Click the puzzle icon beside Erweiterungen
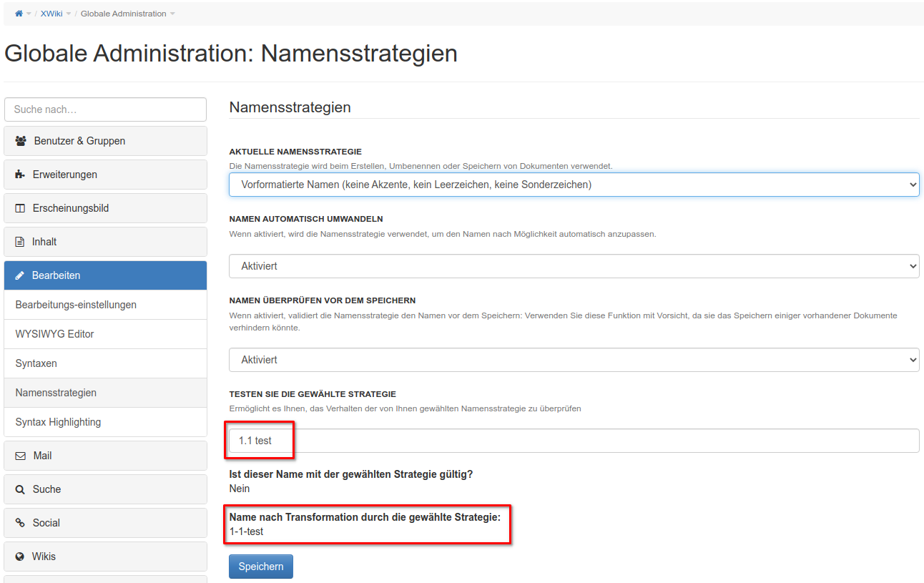Screen dimensions: 924x583 click(x=20, y=175)
